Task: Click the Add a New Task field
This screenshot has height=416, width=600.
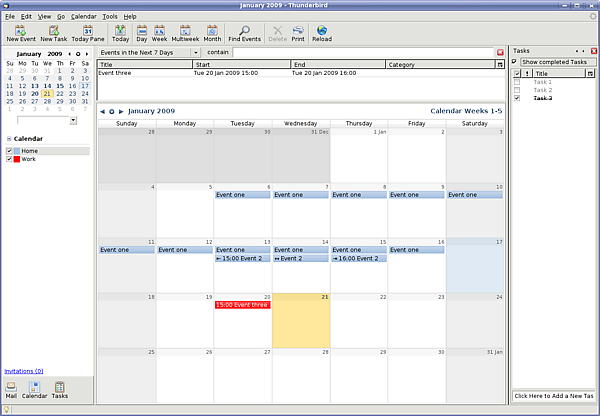Action: pyautogui.click(x=554, y=397)
